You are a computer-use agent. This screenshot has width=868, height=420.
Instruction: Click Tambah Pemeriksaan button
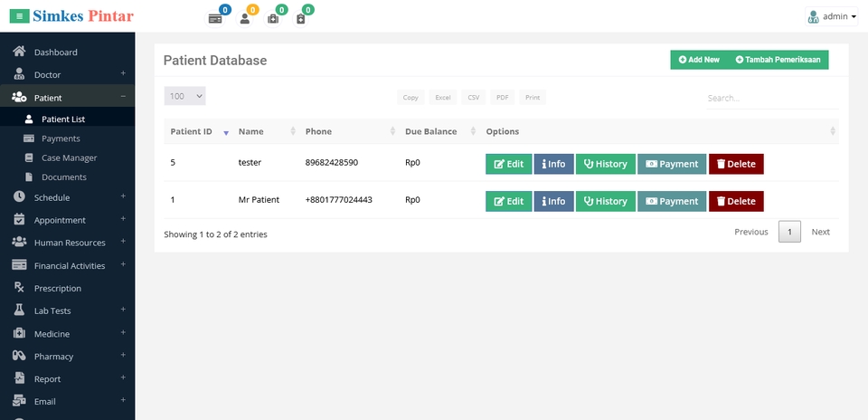778,60
